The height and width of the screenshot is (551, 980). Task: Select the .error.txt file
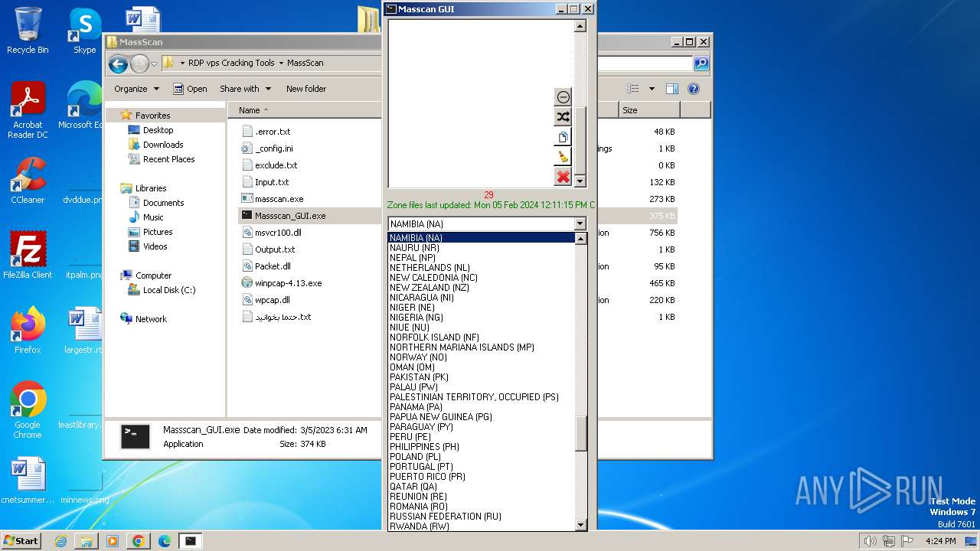[x=273, y=132]
